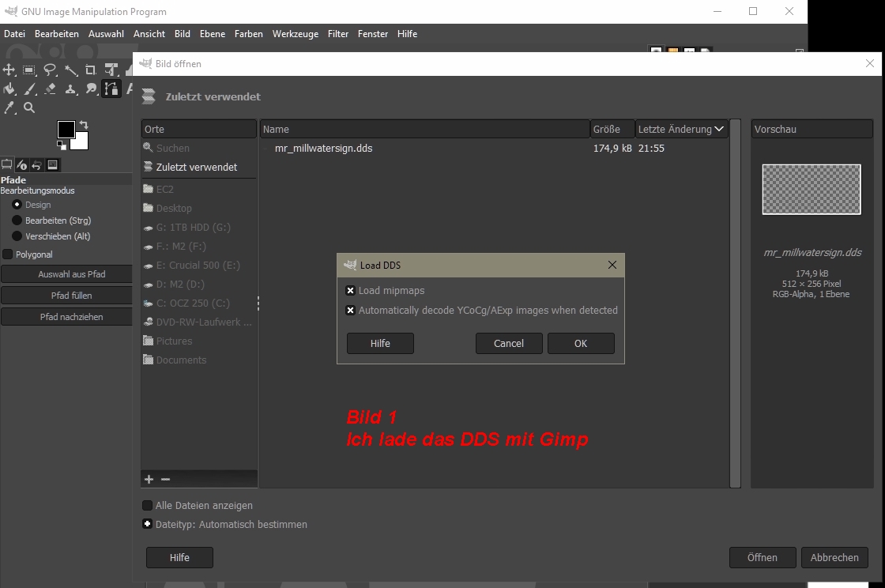Select the Bucket Fill tool
885x588 pixels.
[x=9, y=89]
